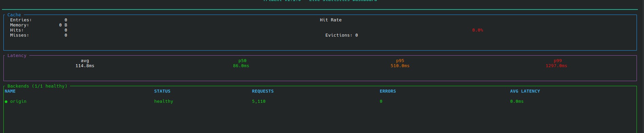This screenshot has height=133, width=644.
Task: Select the 5,110 requests count
Action: (x=259, y=101)
